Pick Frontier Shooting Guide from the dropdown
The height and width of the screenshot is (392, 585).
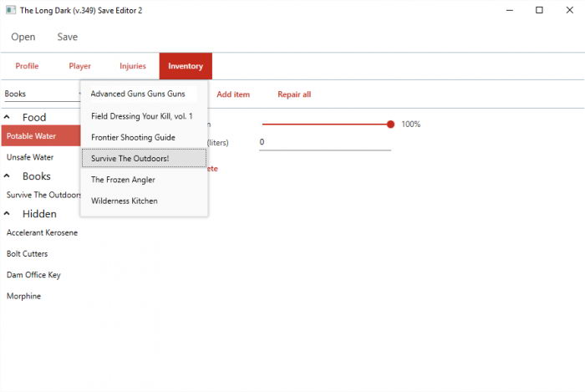click(x=144, y=137)
